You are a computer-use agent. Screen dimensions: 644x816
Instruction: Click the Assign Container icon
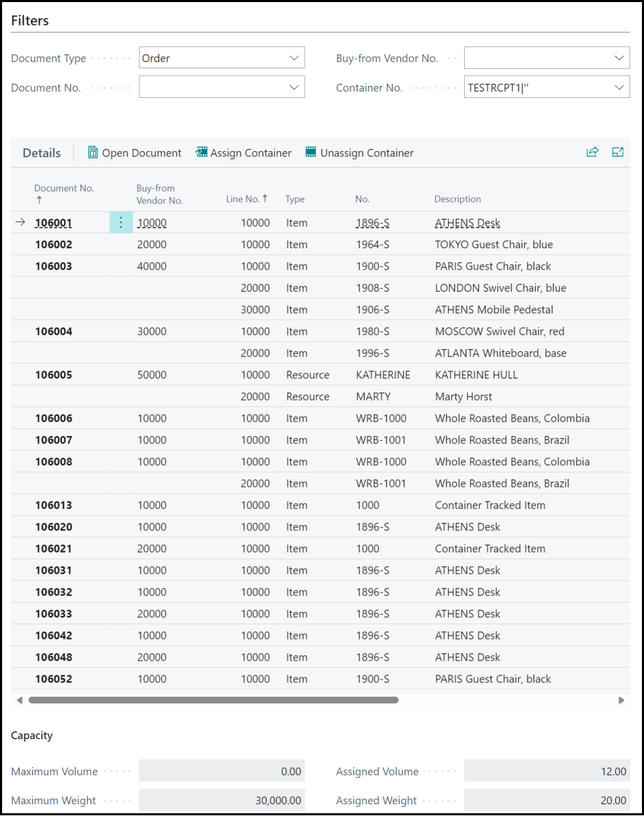coord(201,153)
